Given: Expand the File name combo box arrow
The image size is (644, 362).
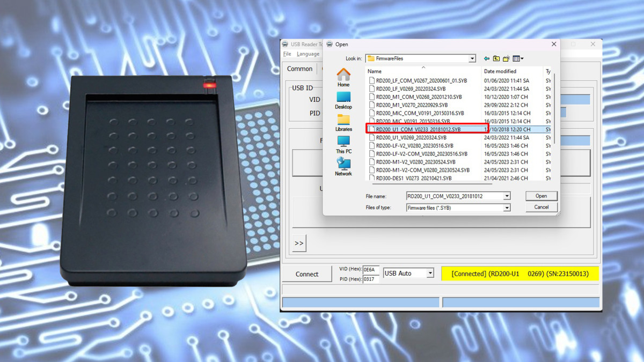Looking at the screenshot, I should tap(507, 196).
